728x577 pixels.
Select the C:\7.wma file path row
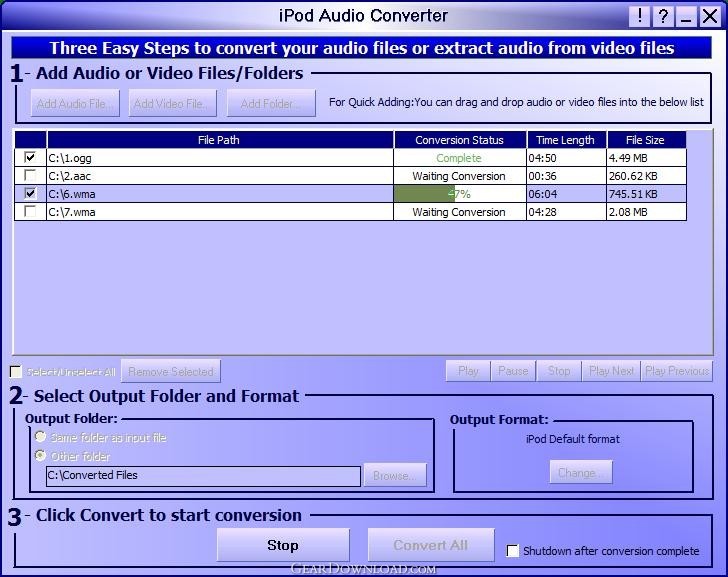click(x=220, y=212)
